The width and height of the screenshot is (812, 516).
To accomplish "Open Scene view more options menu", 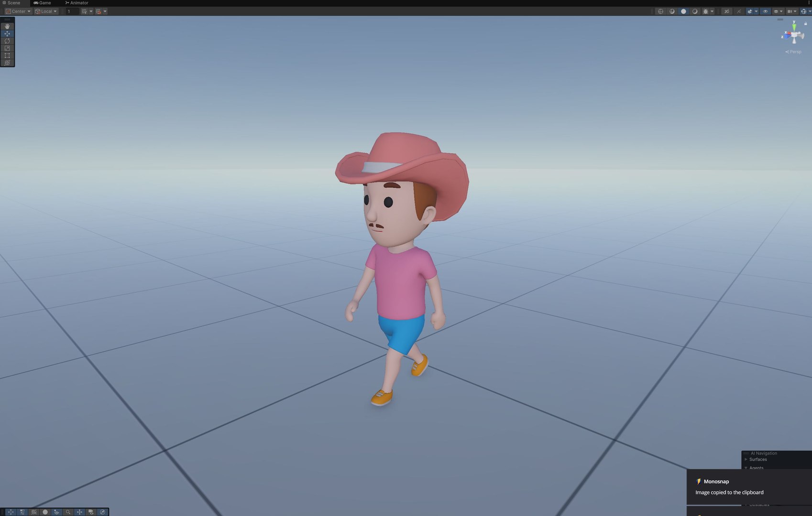I will click(809, 3).
